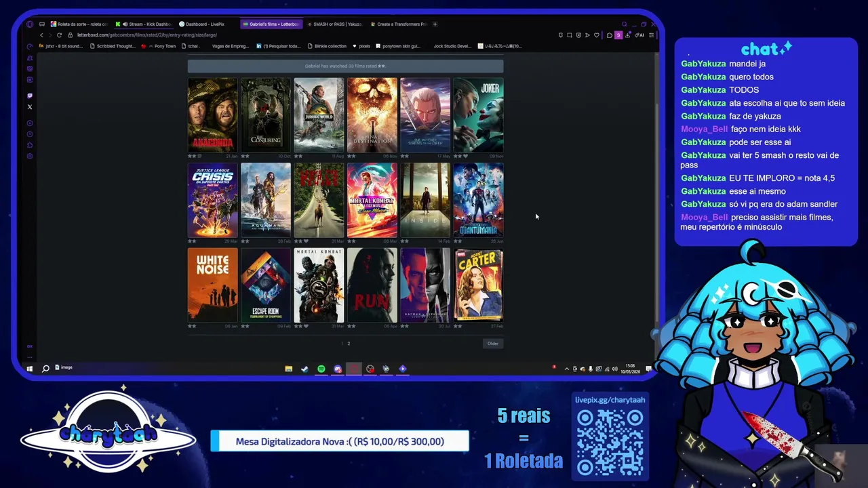Open the Jurassic World poster
The image size is (868, 488).
tap(319, 115)
